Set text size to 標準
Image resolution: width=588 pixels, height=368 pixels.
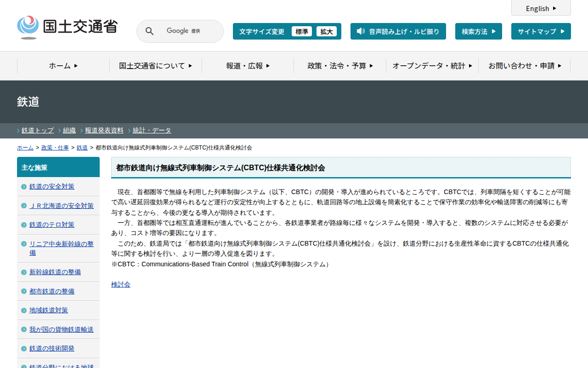302,31
